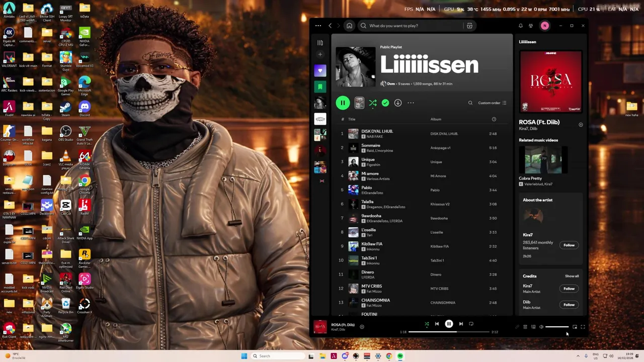Image resolution: width=644 pixels, height=362 pixels.
Task: Open What's New notification bell
Action: click(x=521, y=26)
